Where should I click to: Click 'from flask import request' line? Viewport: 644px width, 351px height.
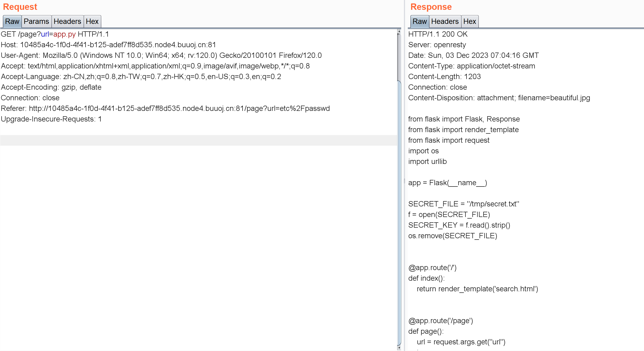[x=449, y=140]
